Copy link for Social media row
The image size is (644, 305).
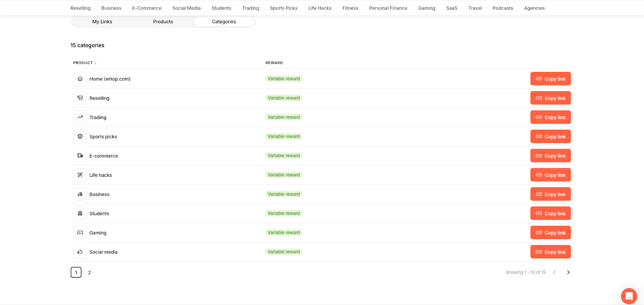click(551, 252)
